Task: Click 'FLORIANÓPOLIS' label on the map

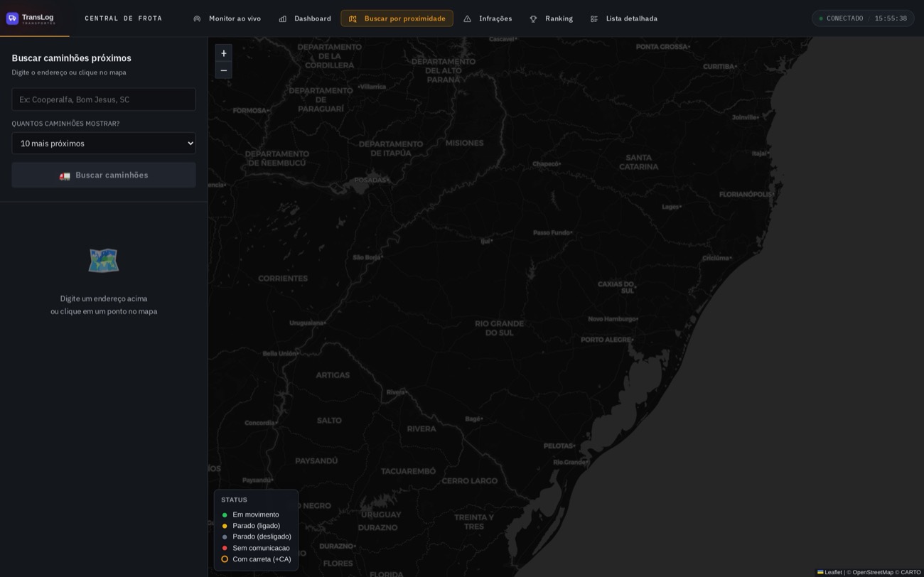Action: 746,194
